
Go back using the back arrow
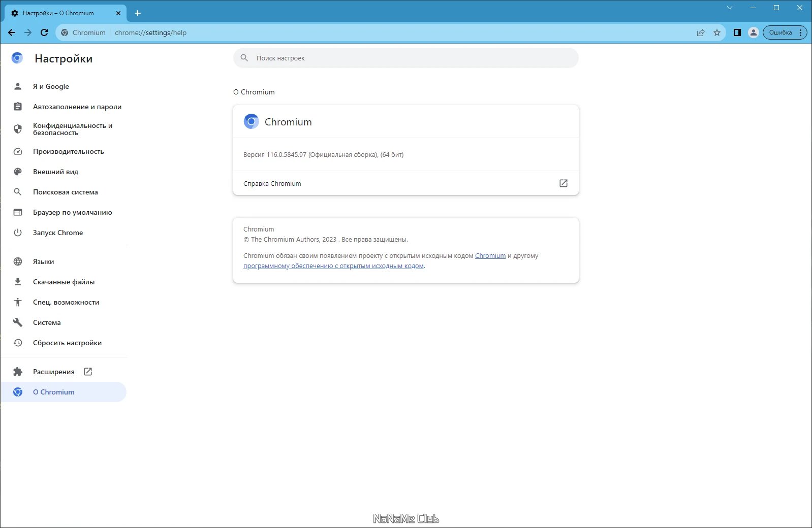[x=12, y=32]
